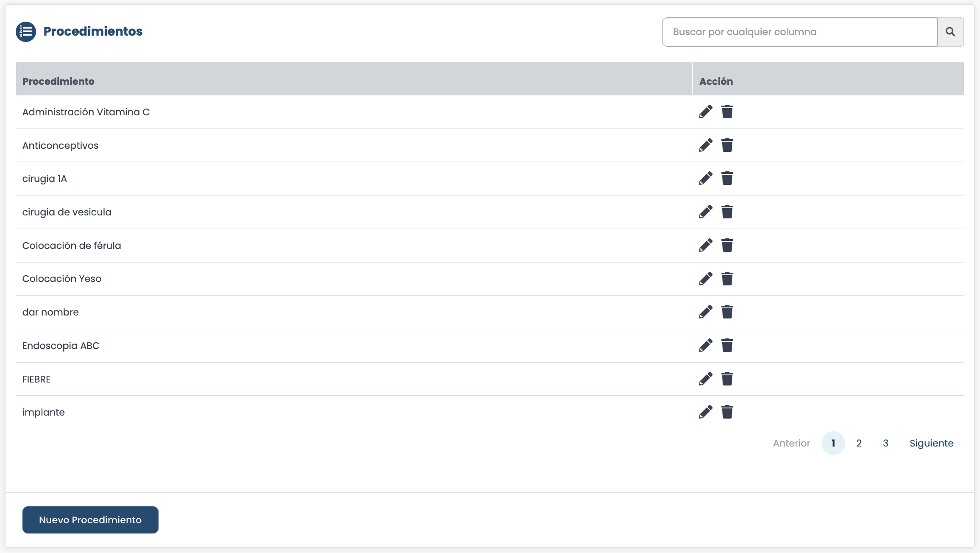Click the search magnifier button
This screenshot has width=980, height=553.
tap(950, 32)
